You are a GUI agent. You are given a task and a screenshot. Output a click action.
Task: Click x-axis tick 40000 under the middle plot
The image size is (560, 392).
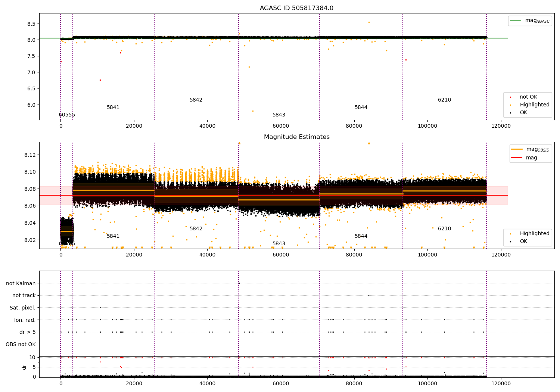point(207,255)
